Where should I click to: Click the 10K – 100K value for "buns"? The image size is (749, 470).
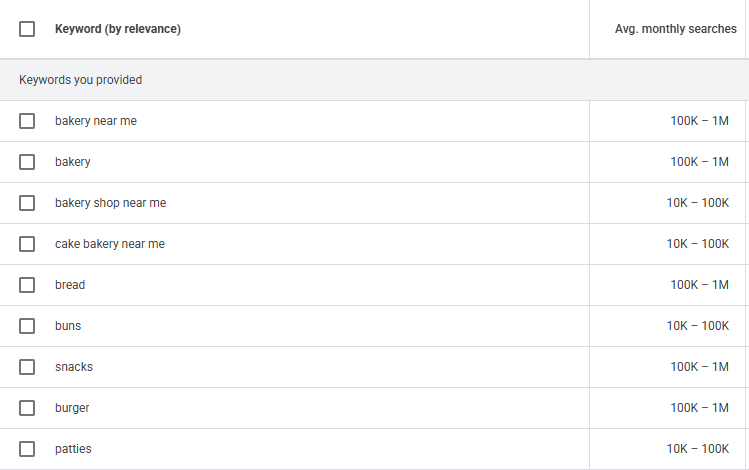[698, 326]
